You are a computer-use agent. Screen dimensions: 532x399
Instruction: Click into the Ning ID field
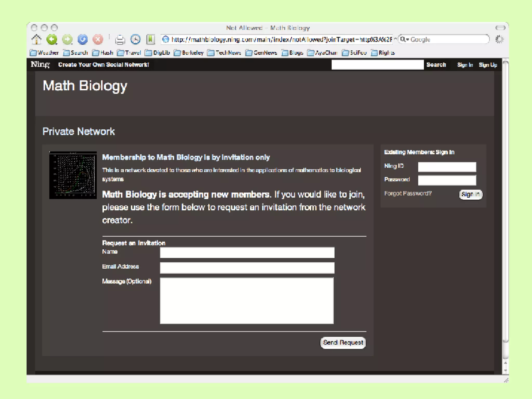click(x=447, y=167)
